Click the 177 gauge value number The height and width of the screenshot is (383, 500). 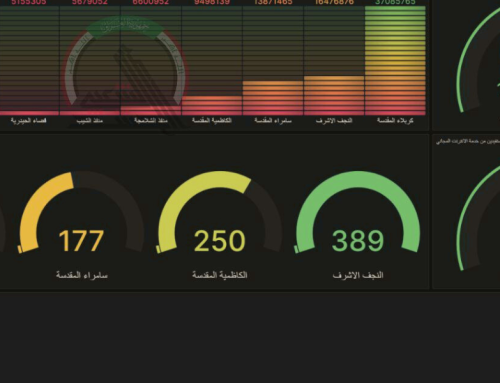[81, 241]
